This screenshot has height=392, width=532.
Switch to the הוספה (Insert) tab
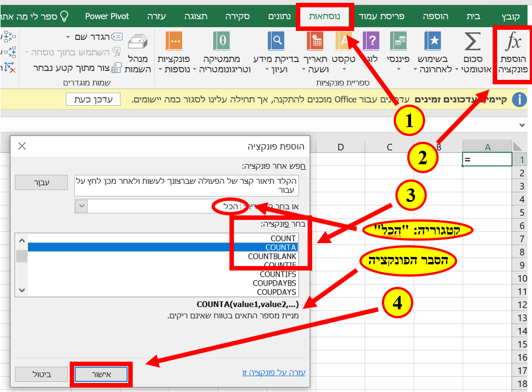(x=435, y=16)
